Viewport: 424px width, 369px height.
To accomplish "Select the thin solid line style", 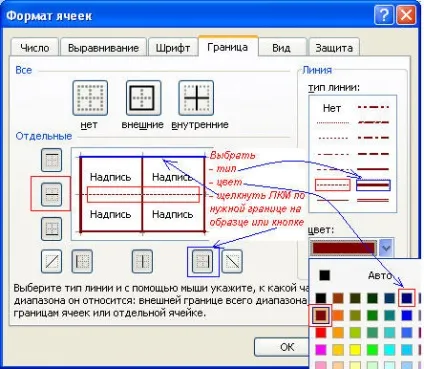I will tap(333, 201).
